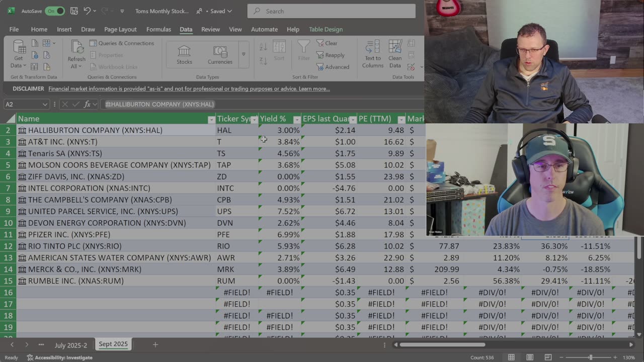Select row 12 header
644x362 pixels.
[8, 246]
